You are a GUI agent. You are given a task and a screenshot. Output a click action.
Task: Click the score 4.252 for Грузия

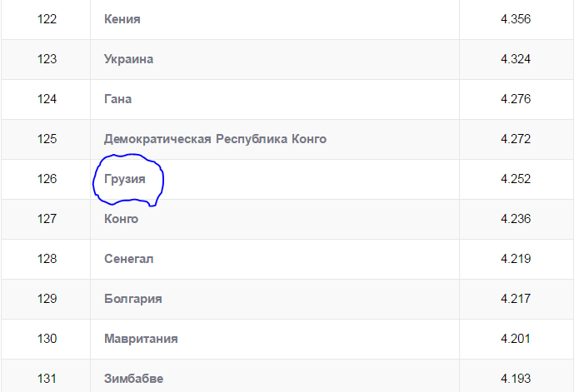coord(516,179)
